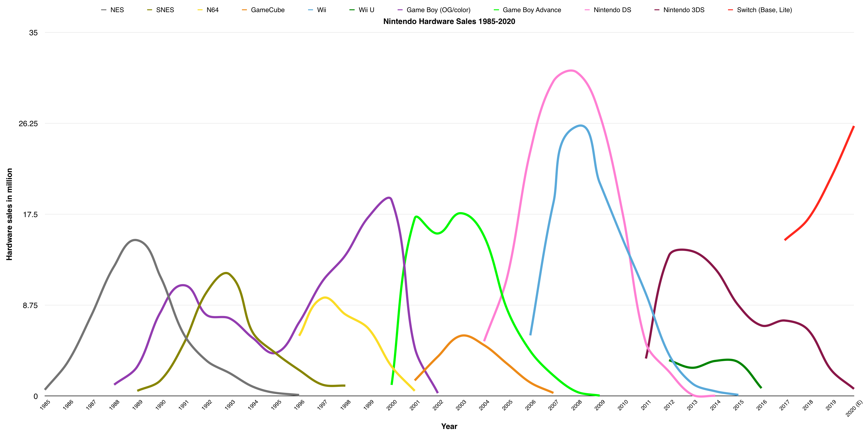The width and height of the screenshot is (868, 432).
Task: Click the 26.25 y-axis label
Action: (x=28, y=123)
